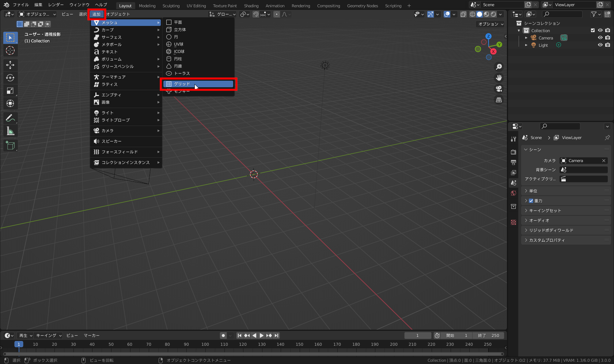Screen dimensions: 614x364
Task: Disable Camera in renders
Action: [x=607, y=38]
